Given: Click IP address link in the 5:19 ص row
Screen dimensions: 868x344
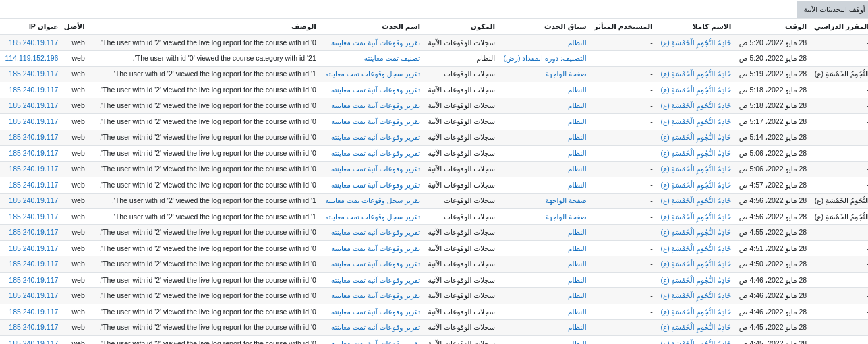Looking at the screenshot, I should coord(34,74).
